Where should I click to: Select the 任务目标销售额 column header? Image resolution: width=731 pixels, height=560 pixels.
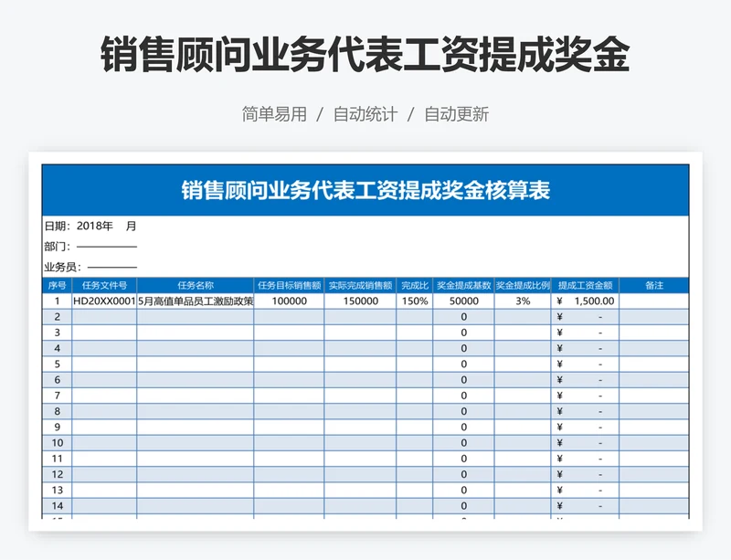[x=289, y=285]
